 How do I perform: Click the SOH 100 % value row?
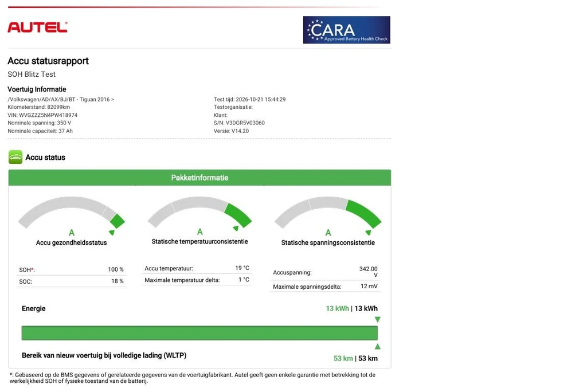pyautogui.click(x=71, y=269)
